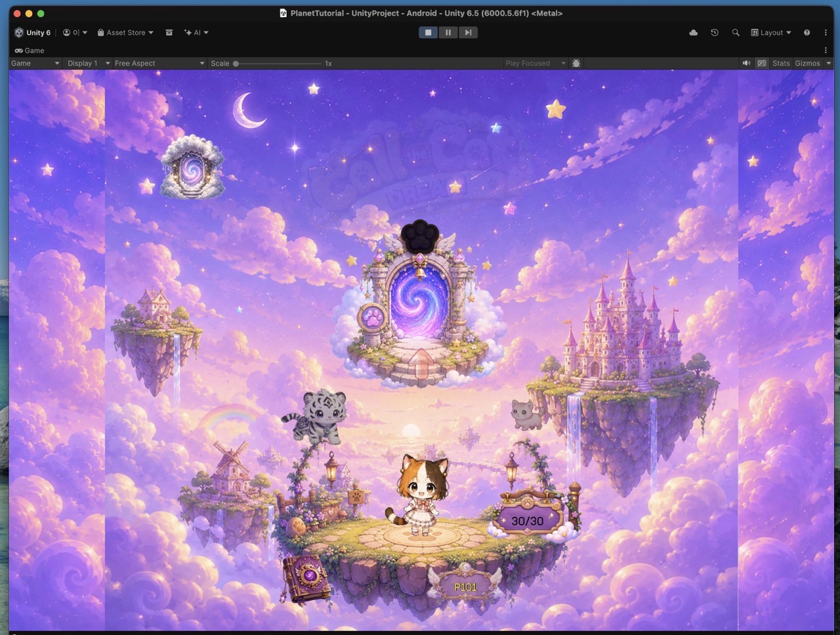This screenshot has width=840, height=635.
Task: Open the undo history icon
Action: (x=715, y=32)
